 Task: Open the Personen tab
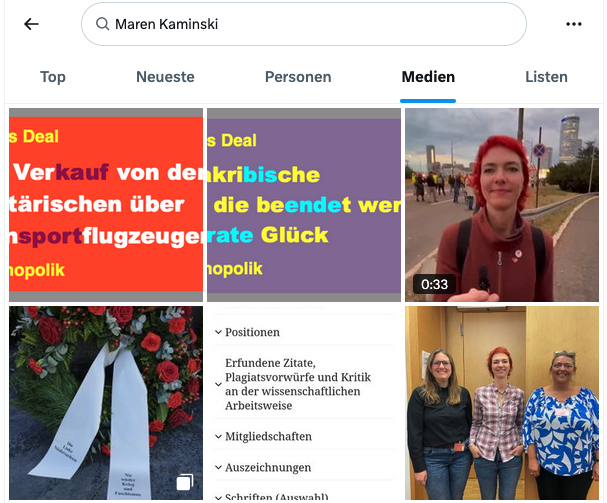tap(298, 77)
